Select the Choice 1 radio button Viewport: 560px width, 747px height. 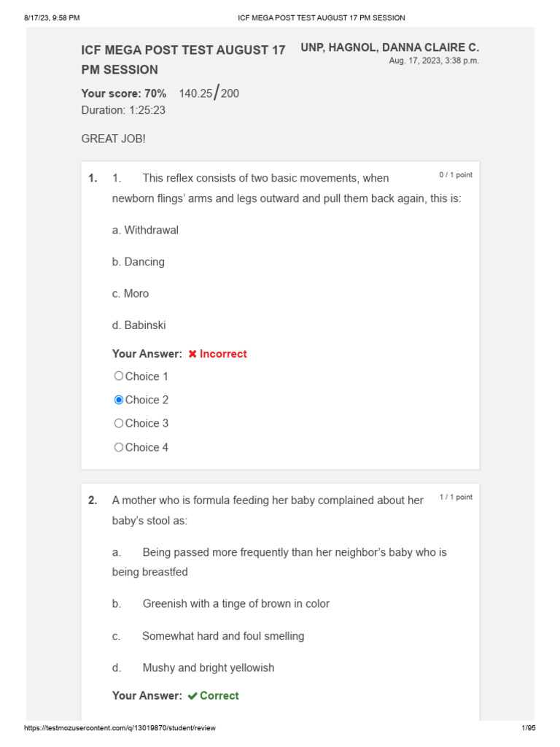click(119, 376)
